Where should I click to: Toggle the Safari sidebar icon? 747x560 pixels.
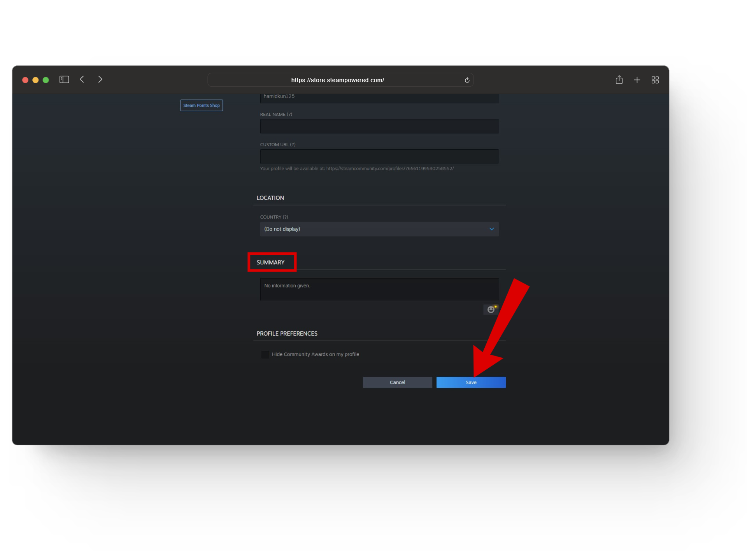pos(64,80)
